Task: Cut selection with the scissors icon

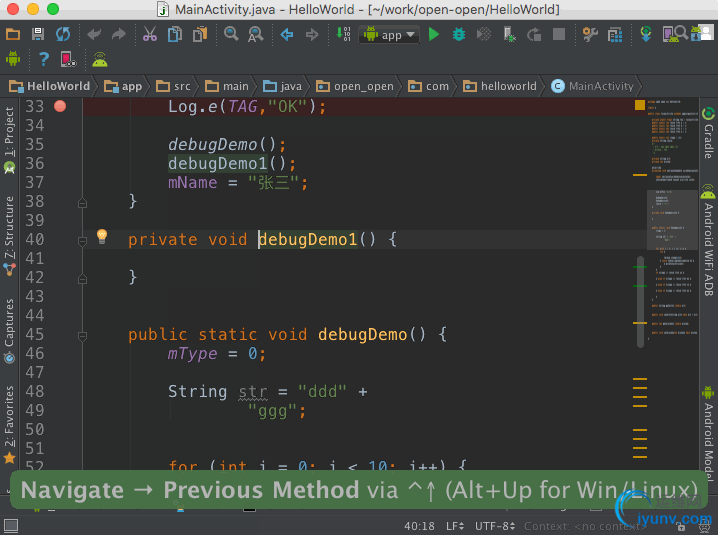Action: click(150, 34)
